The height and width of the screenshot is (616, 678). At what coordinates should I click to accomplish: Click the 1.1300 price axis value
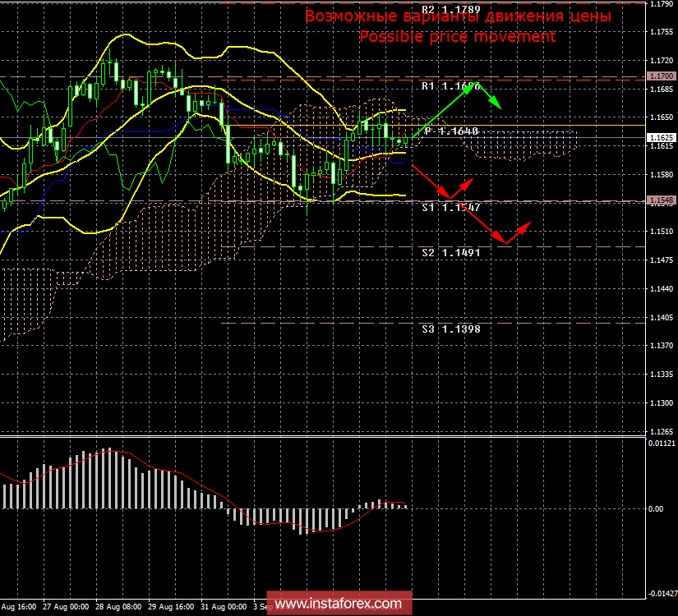pos(662,403)
